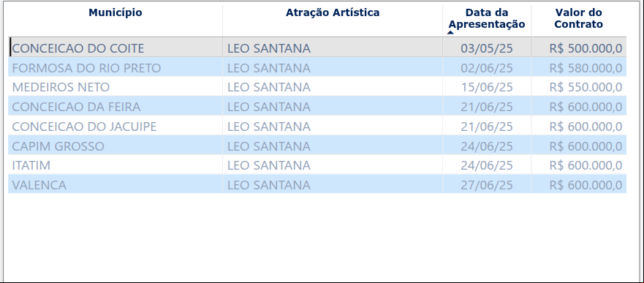Sort by Valor do Contrato header

[x=578, y=18]
